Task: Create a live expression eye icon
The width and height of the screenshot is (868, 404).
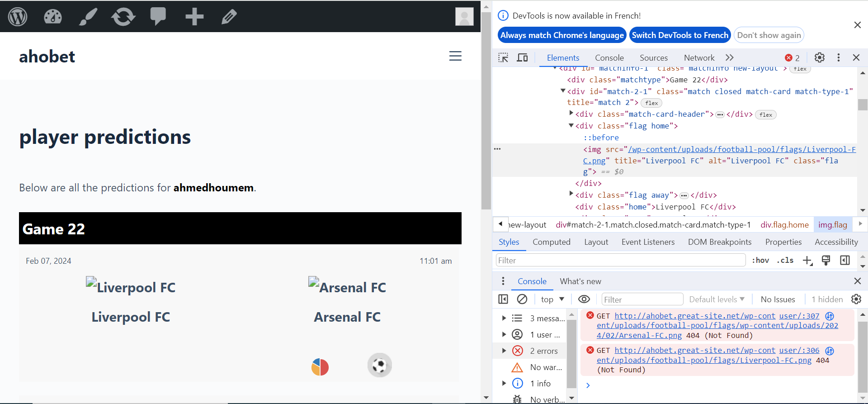Action: (584, 299)
